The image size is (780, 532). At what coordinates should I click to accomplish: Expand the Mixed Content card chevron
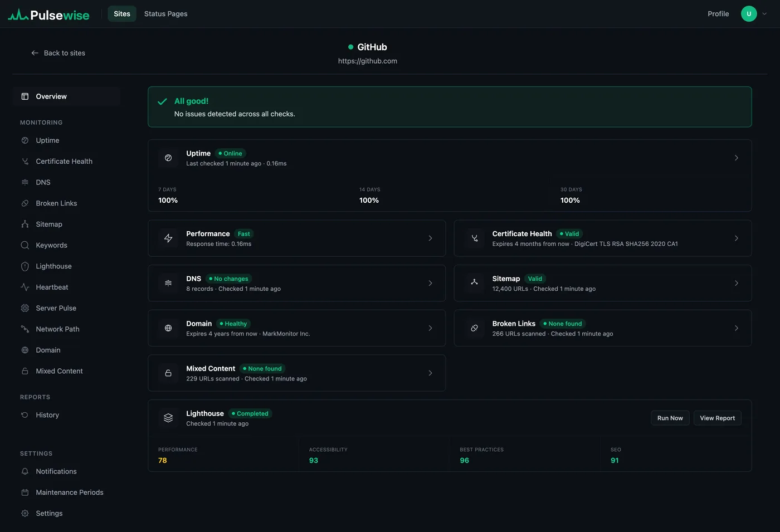click(430, 373)
